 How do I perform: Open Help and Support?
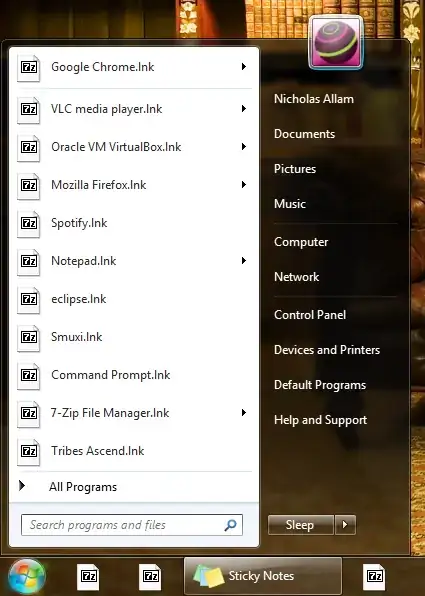[x=320, y=420]
